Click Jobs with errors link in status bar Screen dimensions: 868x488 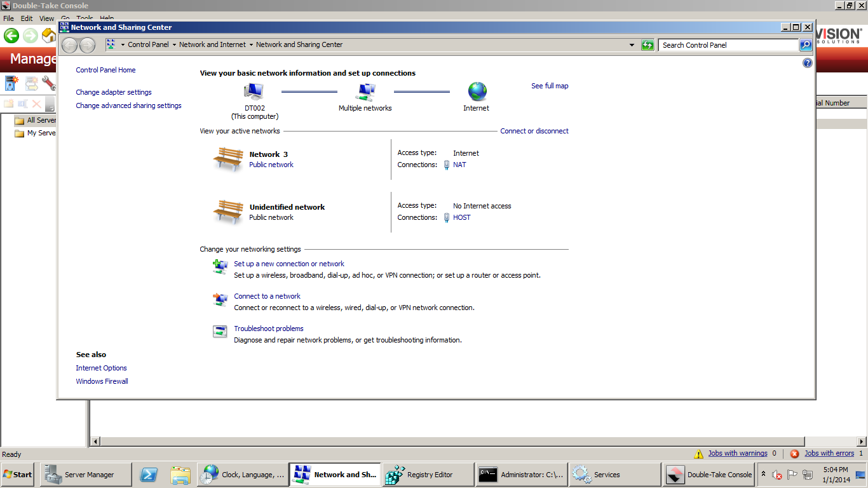[829, 454]
